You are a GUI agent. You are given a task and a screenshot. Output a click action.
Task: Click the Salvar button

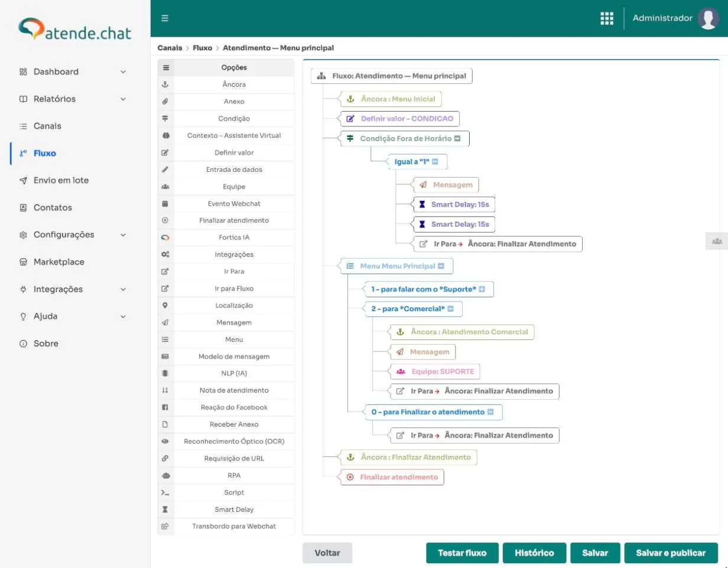[595, 553]
